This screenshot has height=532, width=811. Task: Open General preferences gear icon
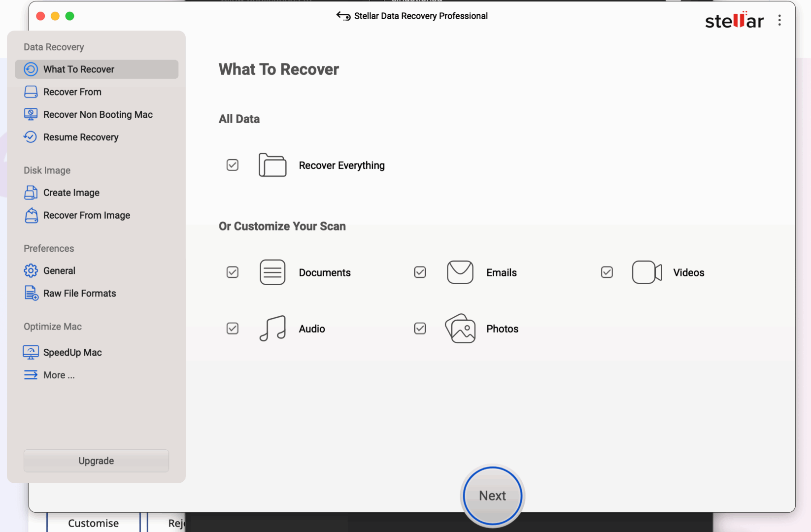click(x=31, y=270)
